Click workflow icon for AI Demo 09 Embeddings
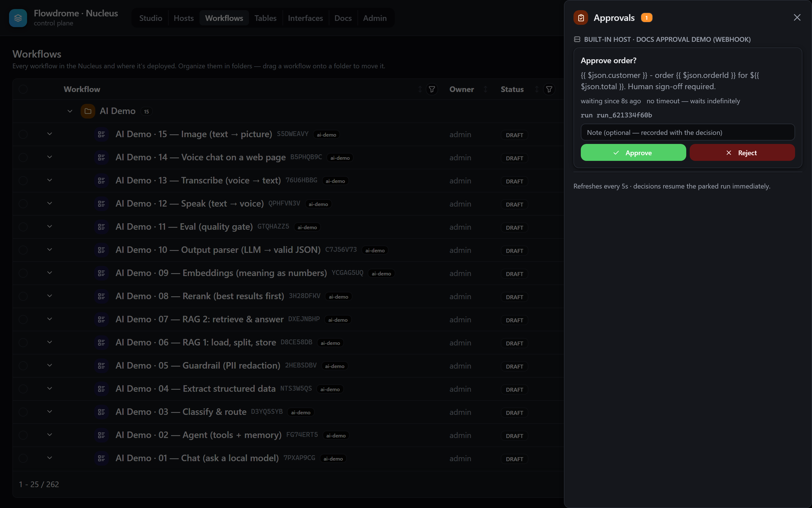 click(x=101, y=273)
